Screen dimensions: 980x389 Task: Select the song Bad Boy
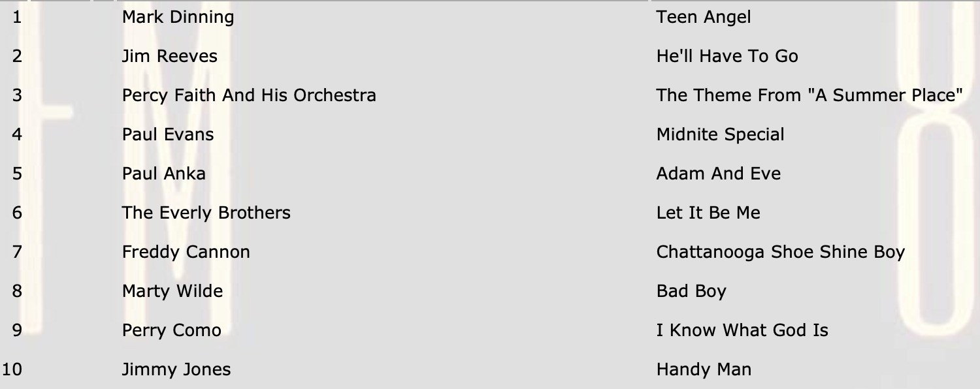click(x=691, y=292)
